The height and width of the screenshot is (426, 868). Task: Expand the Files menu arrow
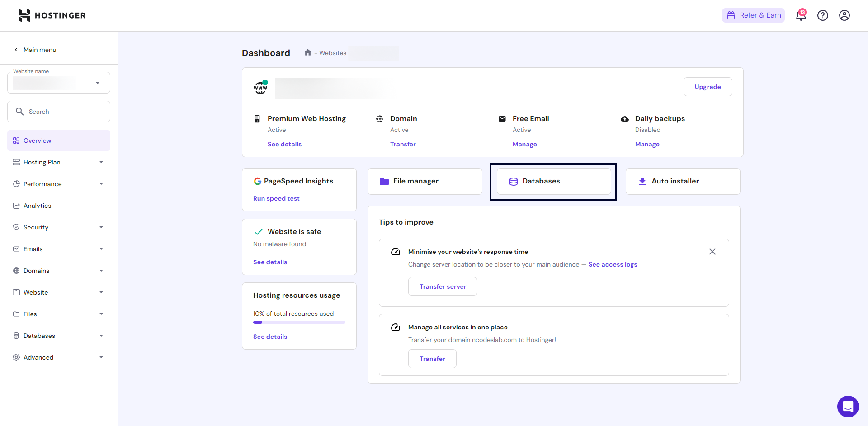coord(101,314)
